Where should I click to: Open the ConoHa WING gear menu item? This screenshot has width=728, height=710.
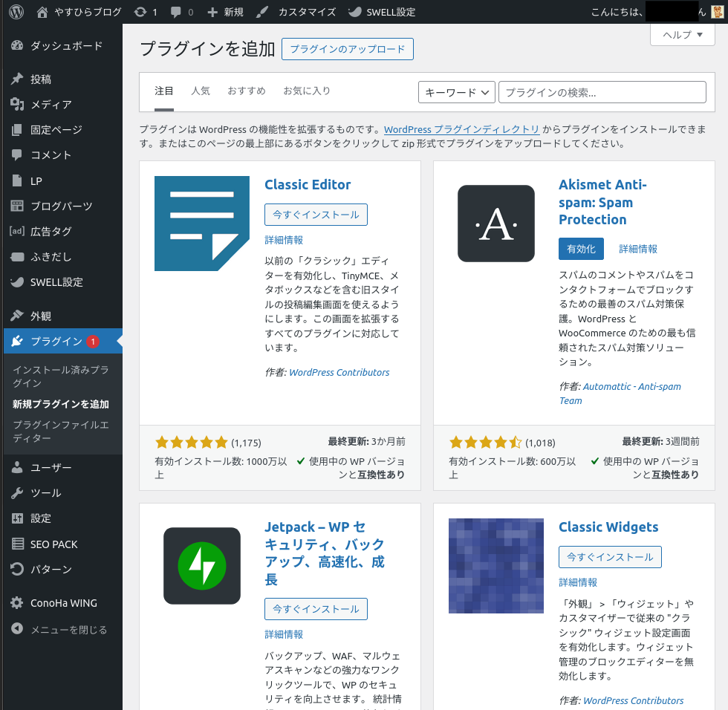63,603
